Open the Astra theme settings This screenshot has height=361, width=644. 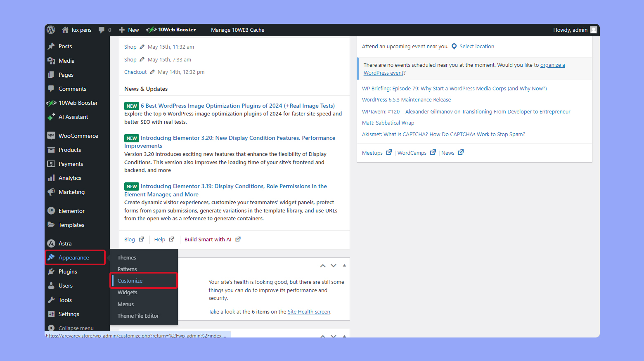(64, 243)
